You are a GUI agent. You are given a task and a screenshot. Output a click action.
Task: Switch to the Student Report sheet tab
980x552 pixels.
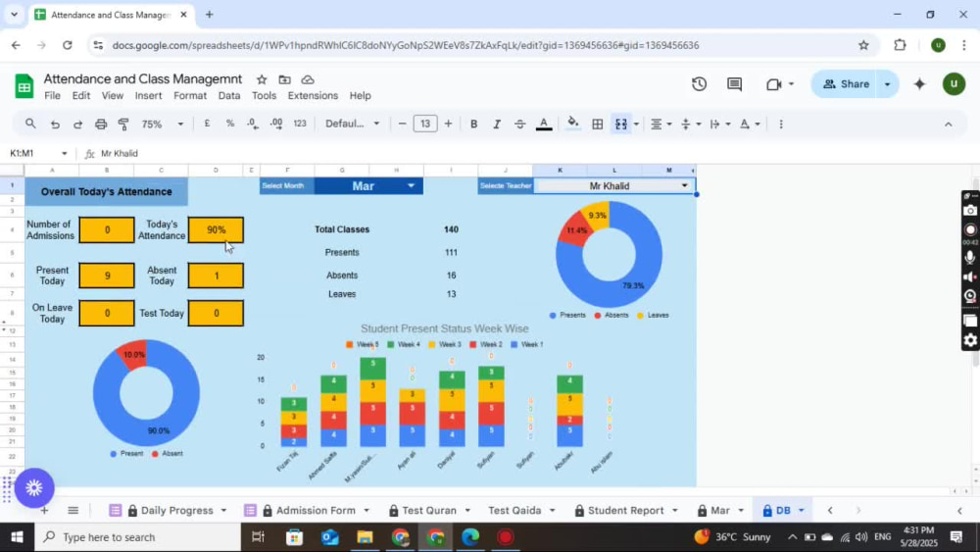point(625,510)
